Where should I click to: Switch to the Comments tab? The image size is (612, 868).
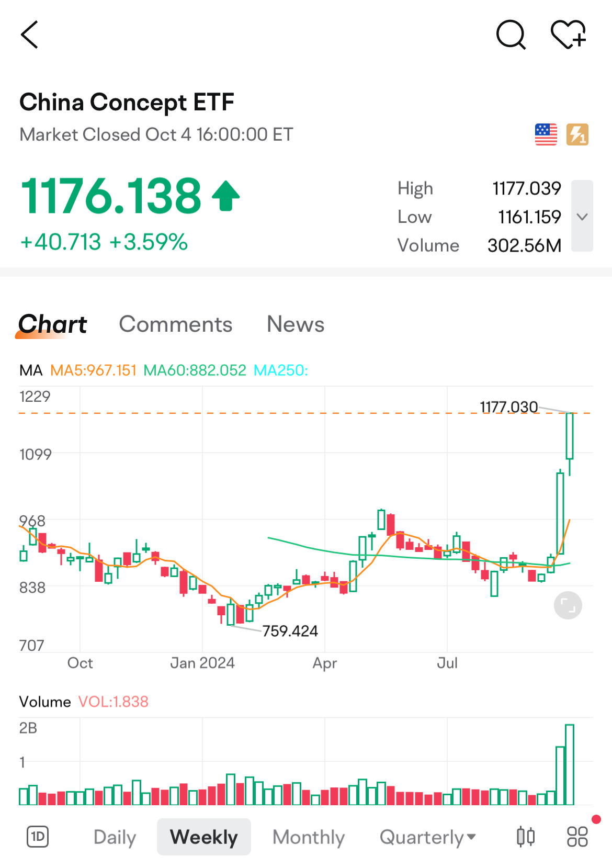click(x=176, y=324)
